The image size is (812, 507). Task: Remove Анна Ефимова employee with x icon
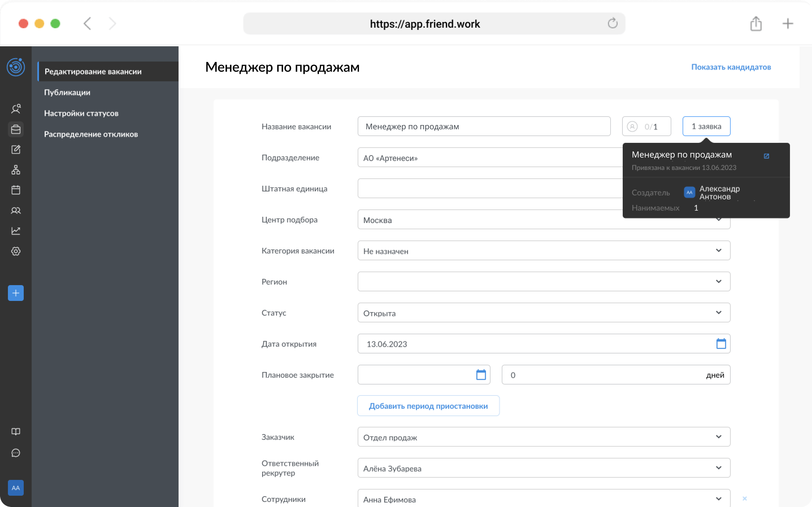click(744, 499)
